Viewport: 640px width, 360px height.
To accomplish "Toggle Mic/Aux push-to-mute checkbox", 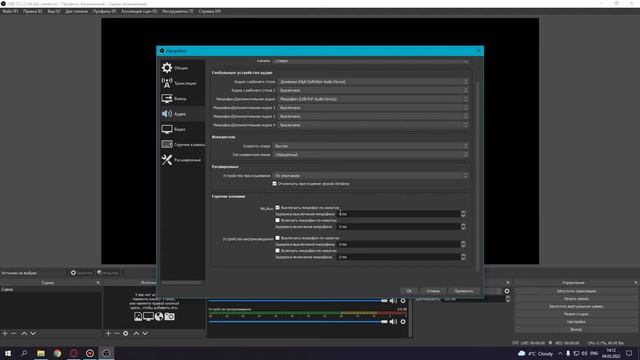I will click(278, 208).
